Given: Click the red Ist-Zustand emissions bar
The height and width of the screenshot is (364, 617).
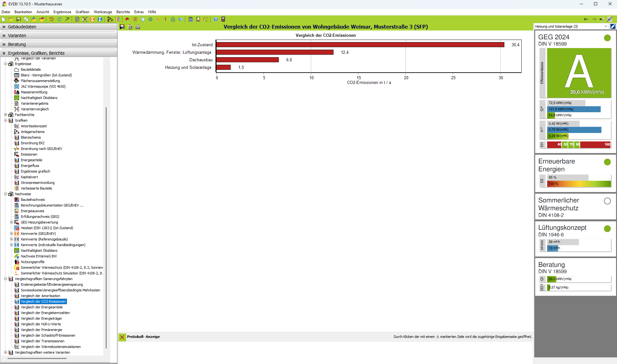Looking at the screenshot, I should [x=360, y=45].
